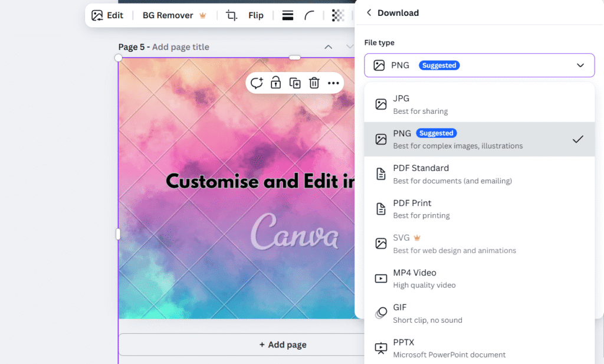Click the left edge resize handle

[x=118, y=234]
